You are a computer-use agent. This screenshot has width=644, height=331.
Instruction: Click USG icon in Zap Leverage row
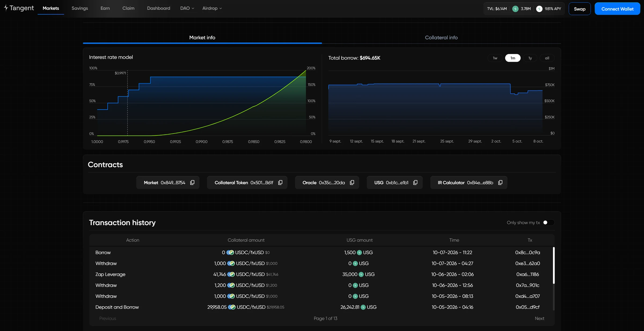361,274
